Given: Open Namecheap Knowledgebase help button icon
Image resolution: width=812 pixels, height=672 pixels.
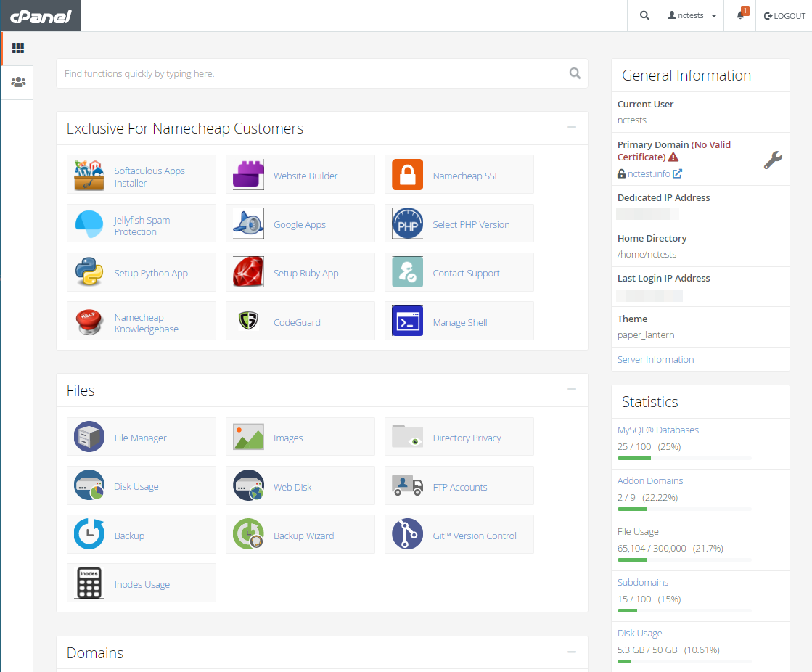Looking at the screenshot, I should tap(89, 321).
